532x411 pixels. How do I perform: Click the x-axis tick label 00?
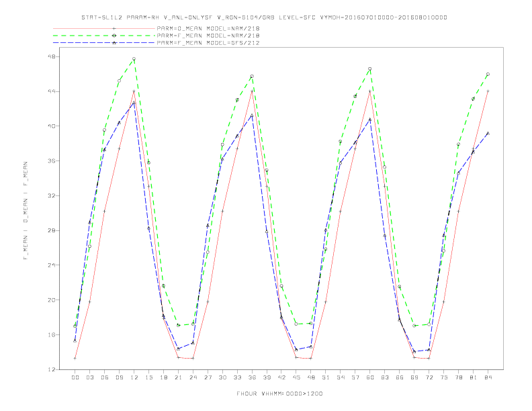(75, 377)
